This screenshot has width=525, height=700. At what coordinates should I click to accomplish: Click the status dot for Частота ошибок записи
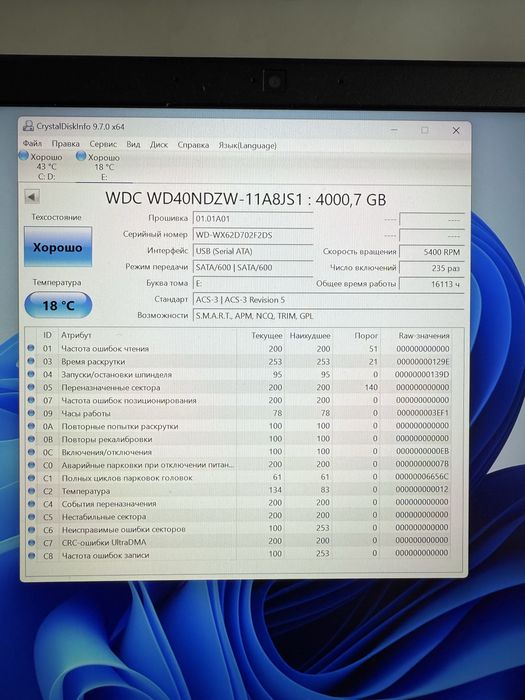31,555
